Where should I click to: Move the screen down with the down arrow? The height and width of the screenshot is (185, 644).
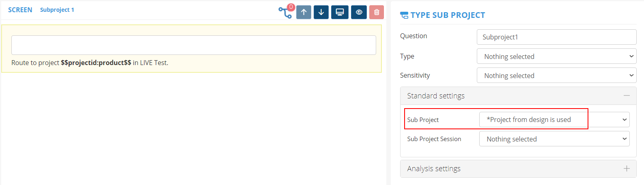point(321,12)
